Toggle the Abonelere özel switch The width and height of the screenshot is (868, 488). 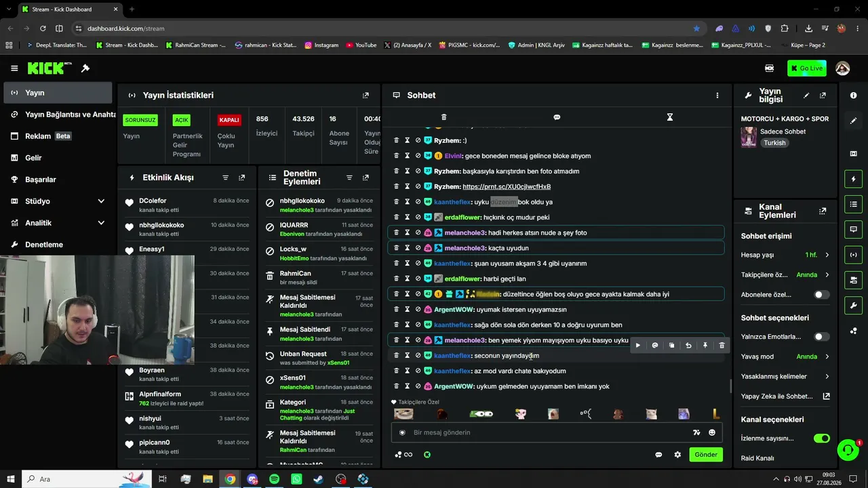[821, 295]
